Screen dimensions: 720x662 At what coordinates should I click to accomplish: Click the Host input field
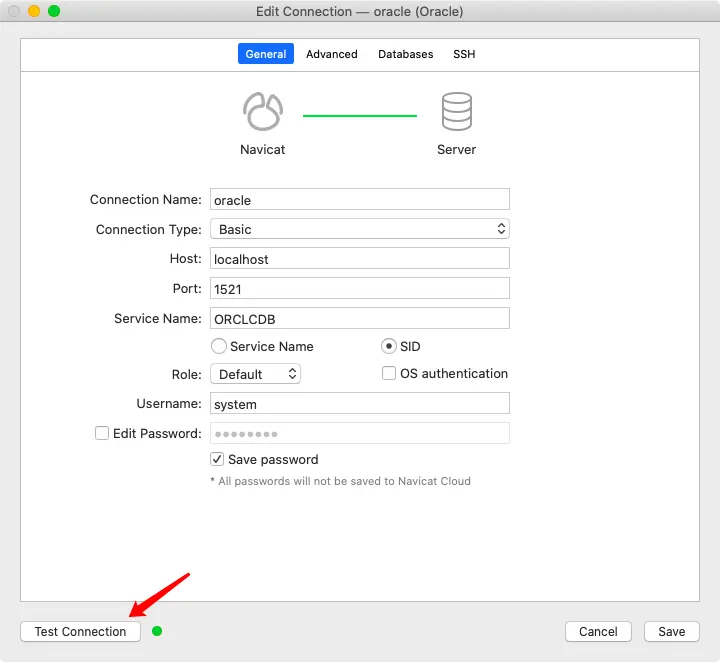tap(360, 258)
